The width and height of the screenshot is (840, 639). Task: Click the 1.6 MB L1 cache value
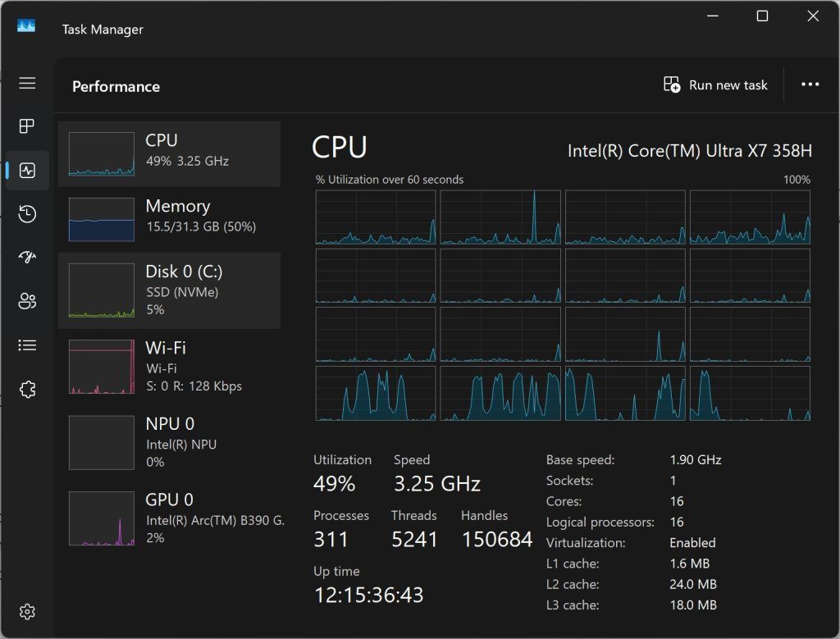coord(689,564)
